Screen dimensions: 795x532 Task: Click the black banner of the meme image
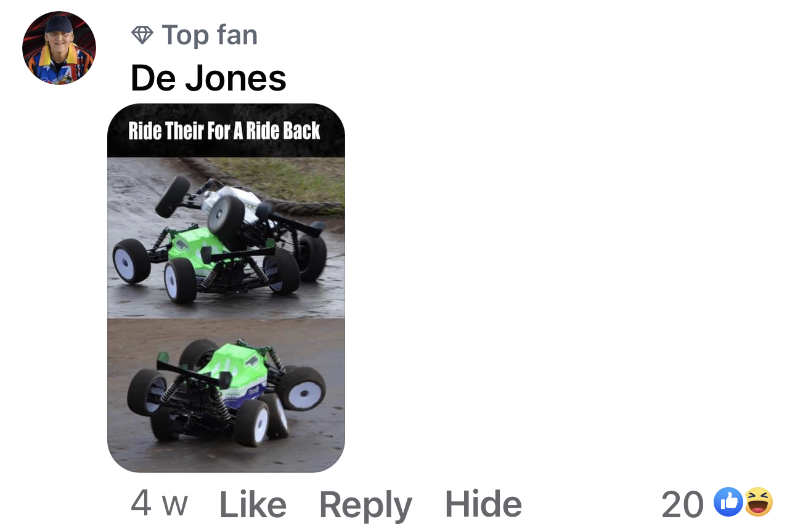coord(226,131)
